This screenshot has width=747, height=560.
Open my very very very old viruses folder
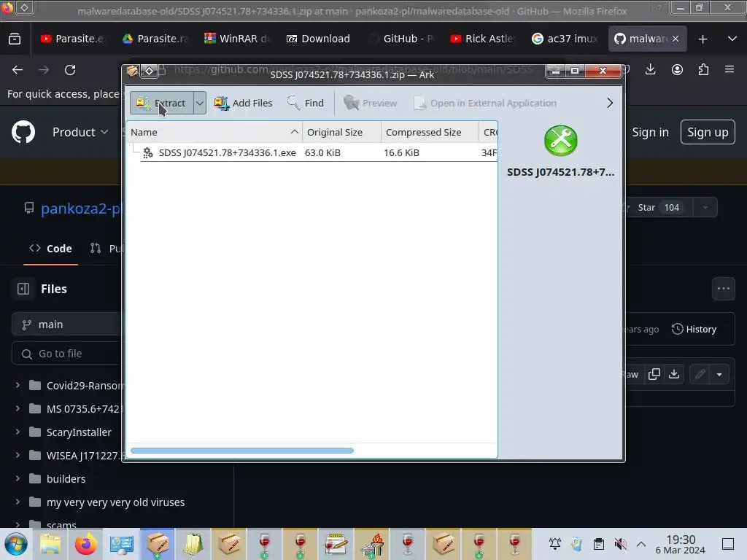click(x=115, y=502)
